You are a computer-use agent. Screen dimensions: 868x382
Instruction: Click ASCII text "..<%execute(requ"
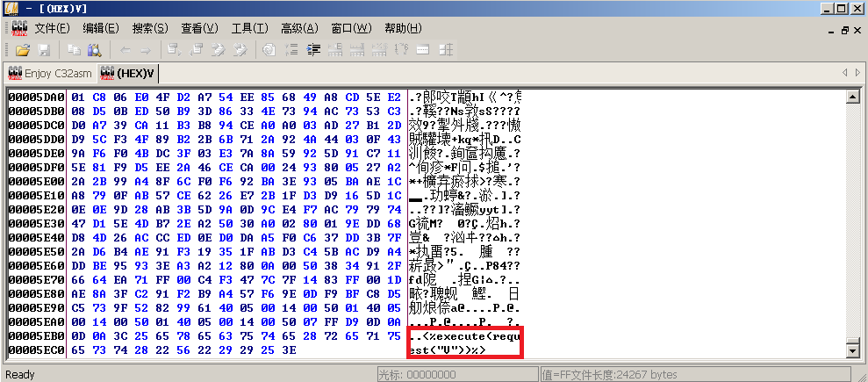(x=464, y=336)
